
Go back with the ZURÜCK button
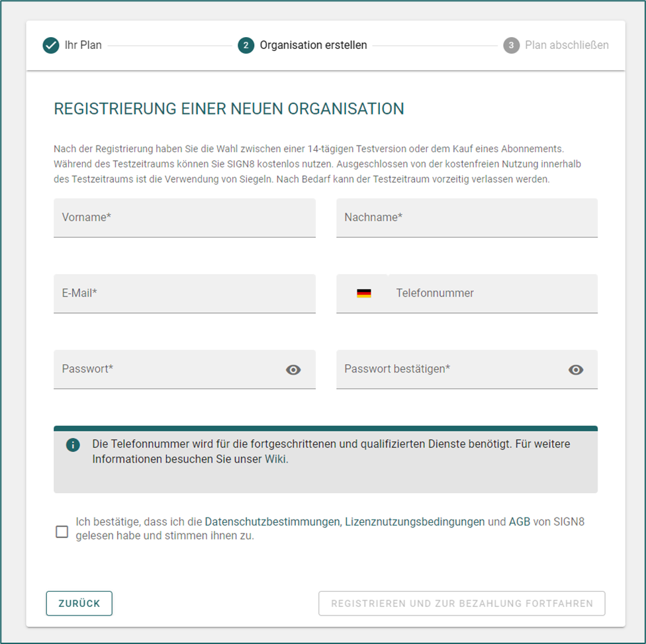click(x=79, y=603)
